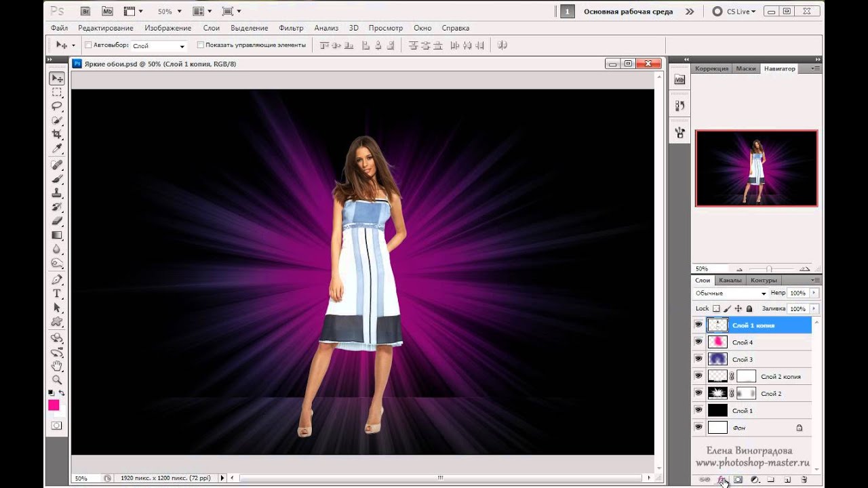Screen dimensions: 868x488
Task: Select the Crop tool
Action: click(57, 134)
